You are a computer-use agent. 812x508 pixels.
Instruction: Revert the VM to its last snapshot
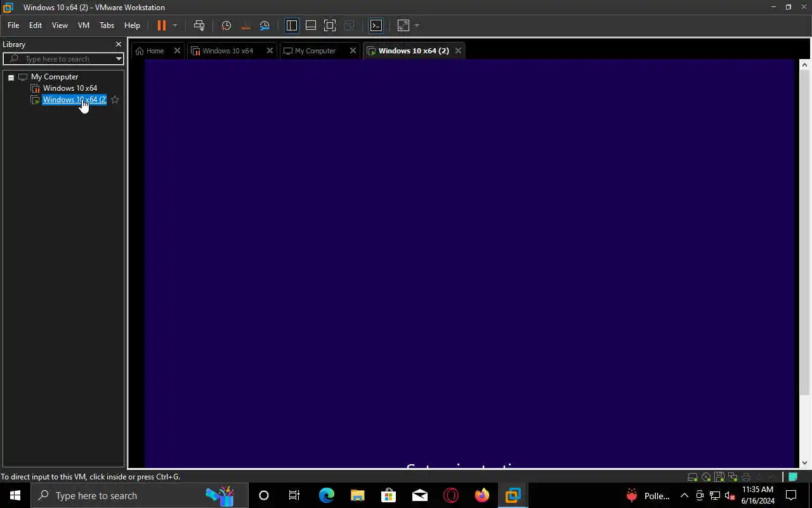246,25
